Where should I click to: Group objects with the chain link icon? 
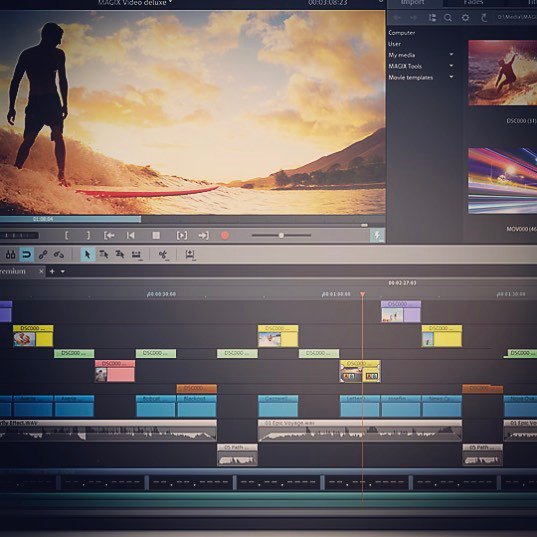point(43,254)
